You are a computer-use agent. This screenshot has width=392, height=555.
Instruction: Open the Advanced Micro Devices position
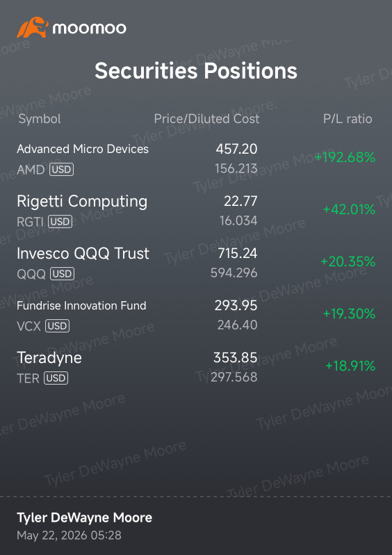tap(196, 159)
